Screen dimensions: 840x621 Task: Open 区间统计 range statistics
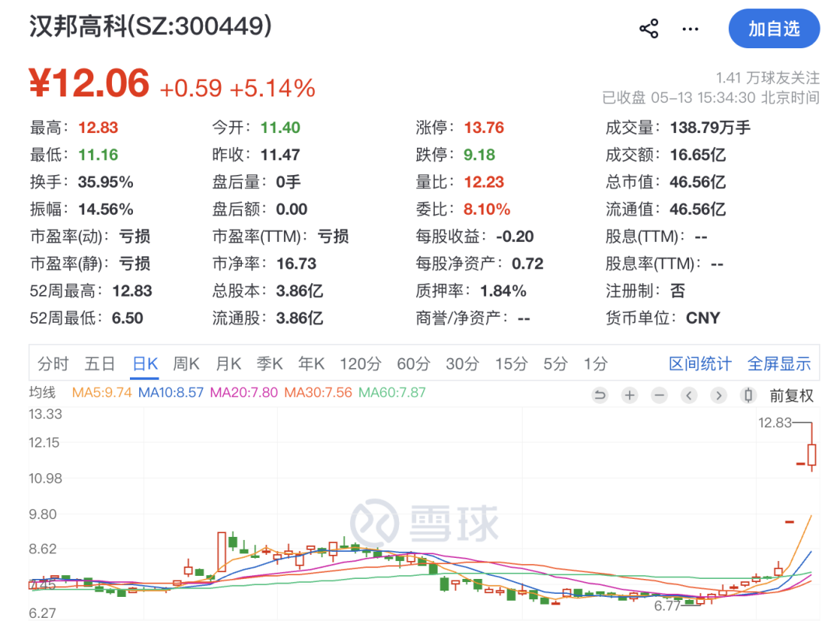tap(700, 364)
